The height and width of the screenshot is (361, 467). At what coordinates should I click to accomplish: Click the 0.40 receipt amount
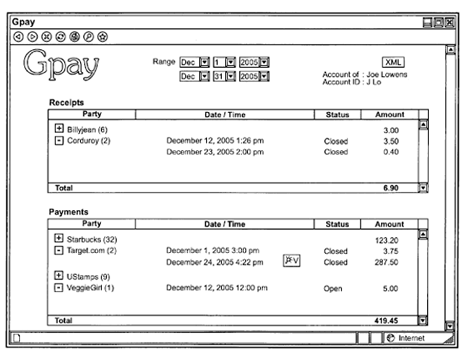391,152
